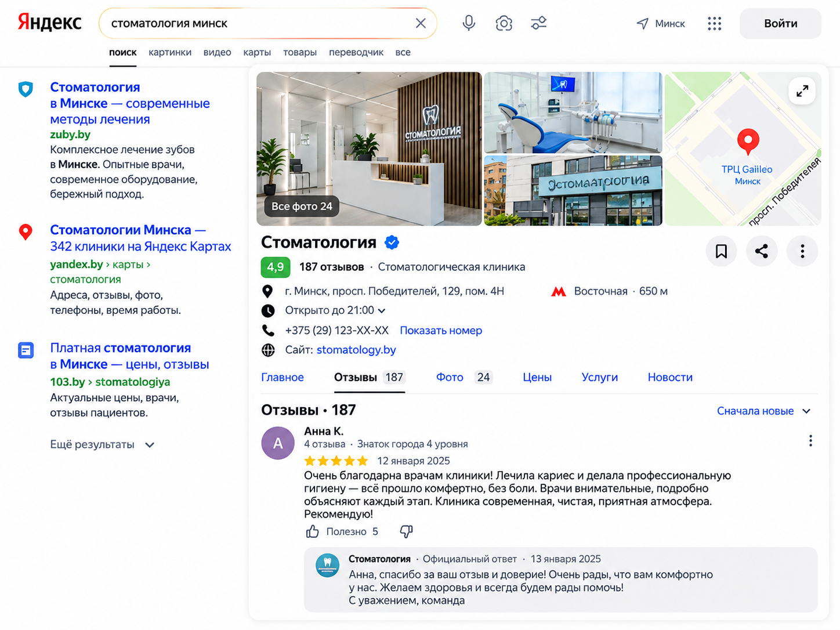The image size is (840, 630).
Task: Visit the stomatology.by website link
Action: tap(356, 350)
